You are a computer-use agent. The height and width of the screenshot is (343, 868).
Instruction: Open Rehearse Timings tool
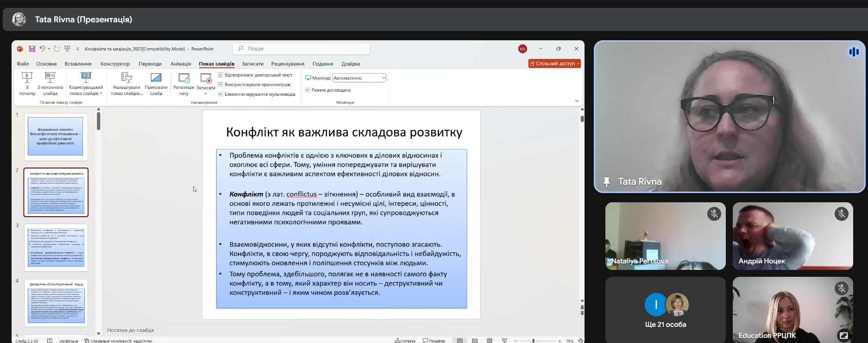coord(184,78)
